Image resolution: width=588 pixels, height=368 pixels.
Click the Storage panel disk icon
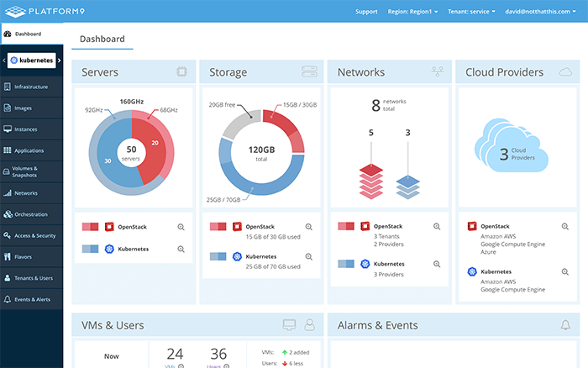[x=309, y=71]
